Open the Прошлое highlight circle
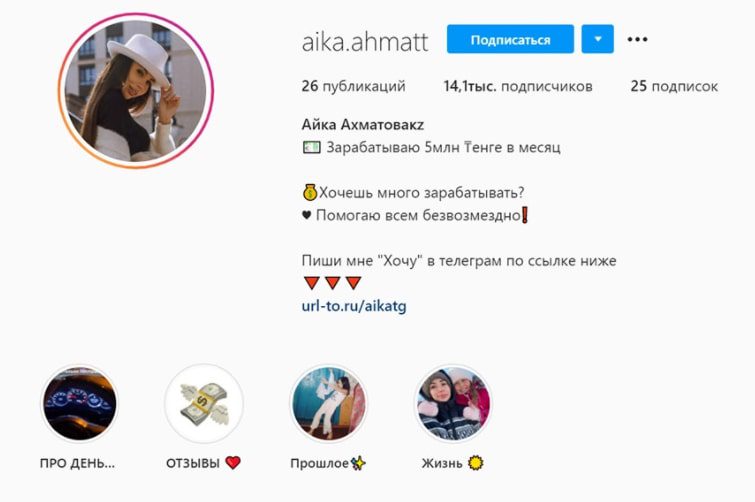The width and height of the screenshot is (755, 502). 329,403
